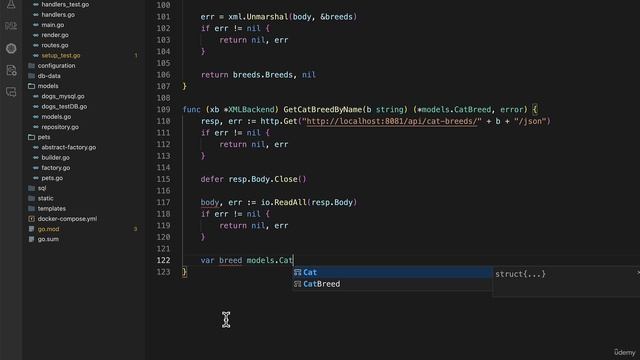
Task: Open the document search activity bar icon
Action: (x=11, y=70)
